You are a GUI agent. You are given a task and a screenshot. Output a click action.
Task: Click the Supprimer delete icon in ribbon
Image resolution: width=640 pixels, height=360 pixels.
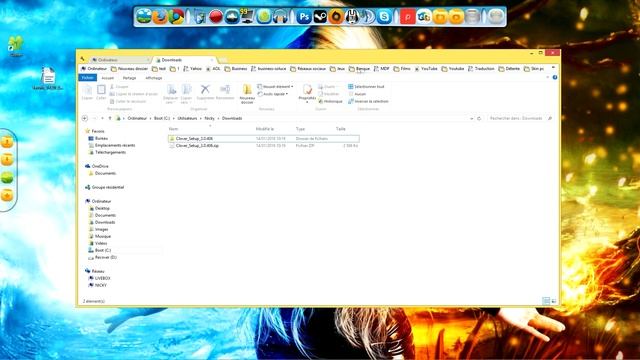pos(205,92)
